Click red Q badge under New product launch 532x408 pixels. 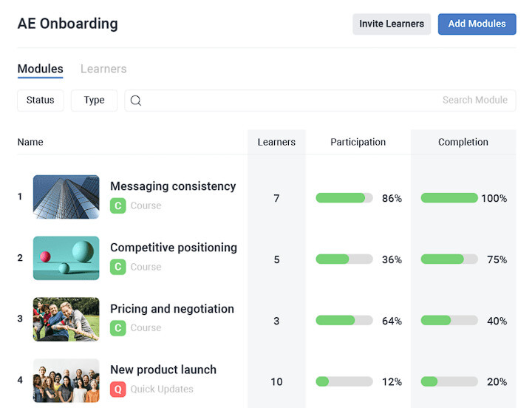coord(117,389)
